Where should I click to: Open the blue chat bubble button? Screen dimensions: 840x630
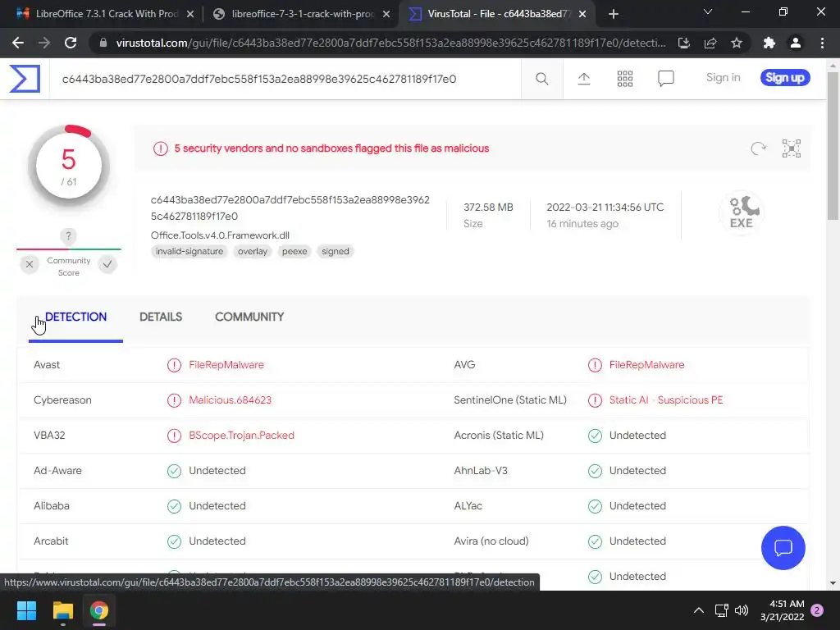783,547
